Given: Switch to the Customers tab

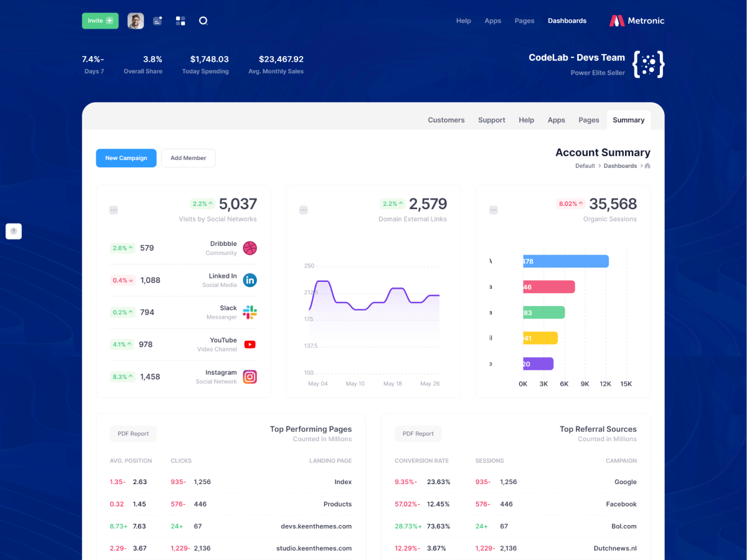Looking at the screenshot, I should pyautogui.click(x=446, y=120).
